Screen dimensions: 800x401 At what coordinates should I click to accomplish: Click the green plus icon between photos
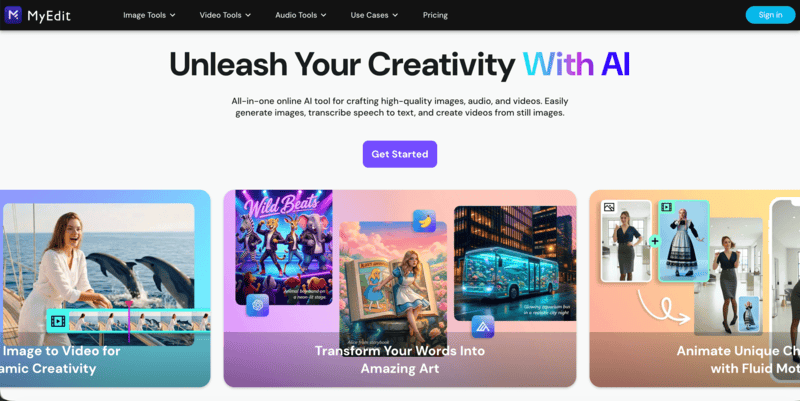(655, 241)
